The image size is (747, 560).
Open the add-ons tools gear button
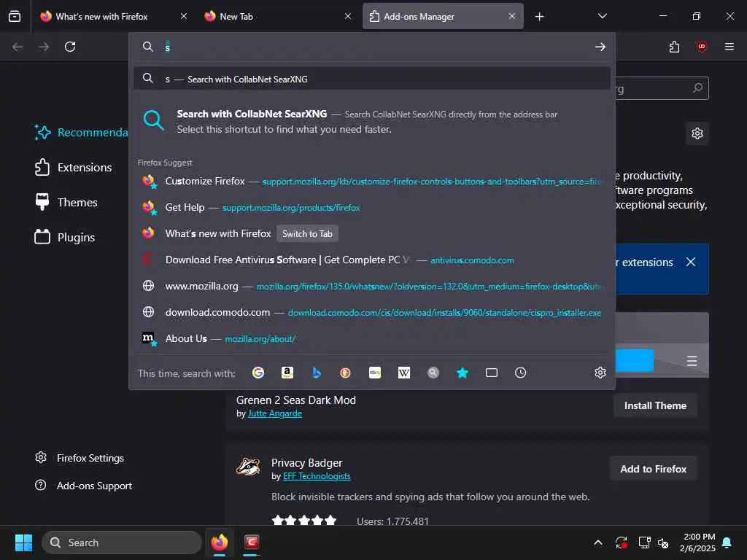[697, 133]
